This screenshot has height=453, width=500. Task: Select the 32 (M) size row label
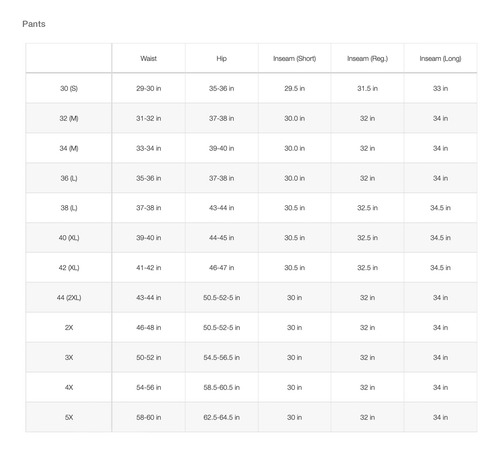pos(69,118)
